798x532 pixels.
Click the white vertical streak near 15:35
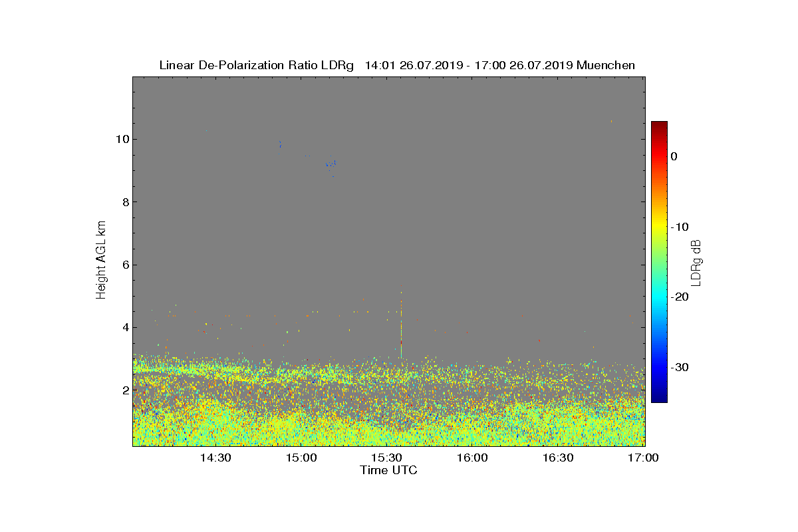[401, 326]
